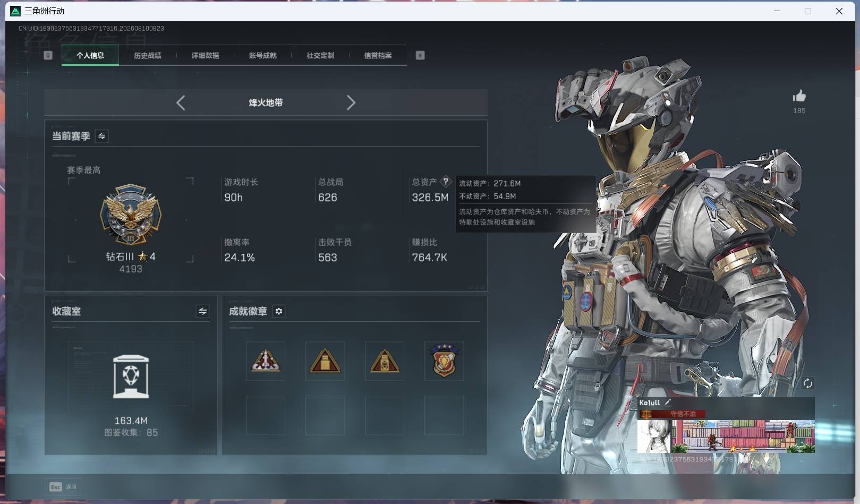Click the 不动资产: 54.9M tooltip line

pyautogui.click(x=488, y=197)
